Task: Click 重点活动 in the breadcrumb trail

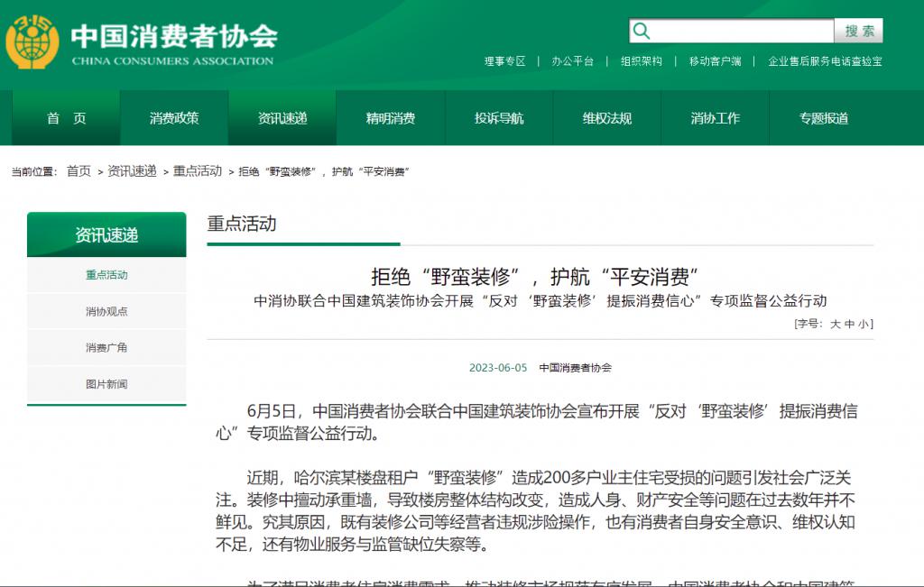Action: 198,171
